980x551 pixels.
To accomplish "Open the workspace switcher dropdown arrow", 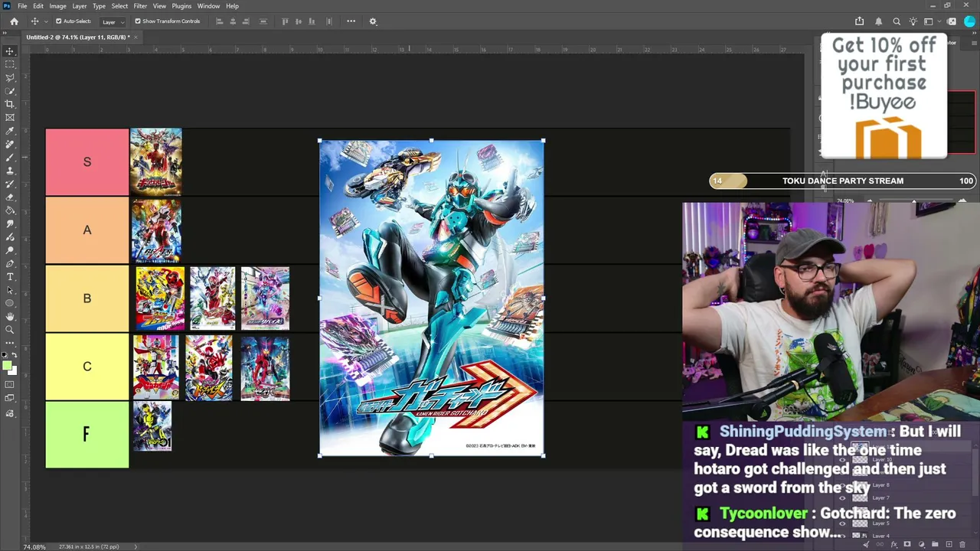I will [940, 21].
